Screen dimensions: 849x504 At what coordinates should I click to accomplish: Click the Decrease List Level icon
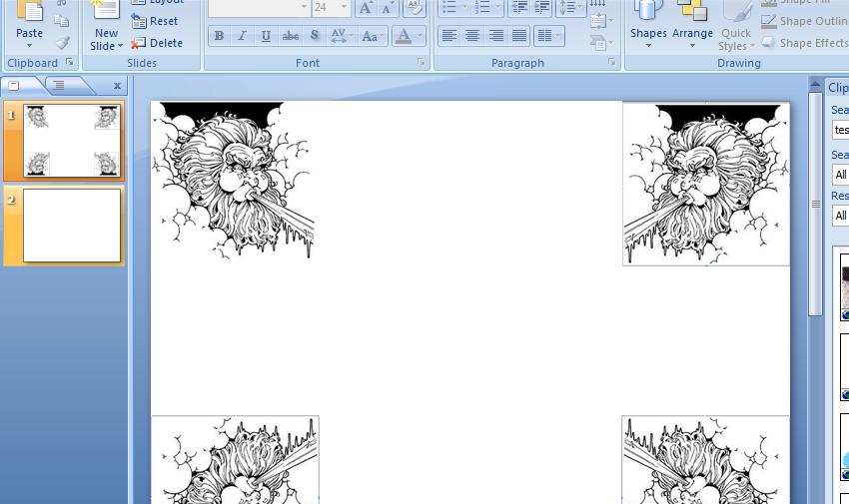point(519,8)
